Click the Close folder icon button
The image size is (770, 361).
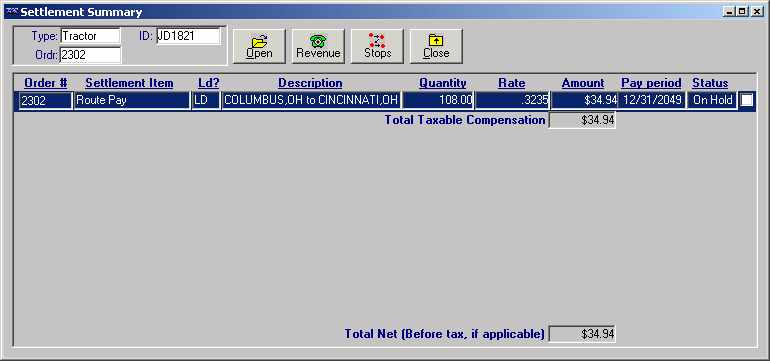tap(436, 46)
